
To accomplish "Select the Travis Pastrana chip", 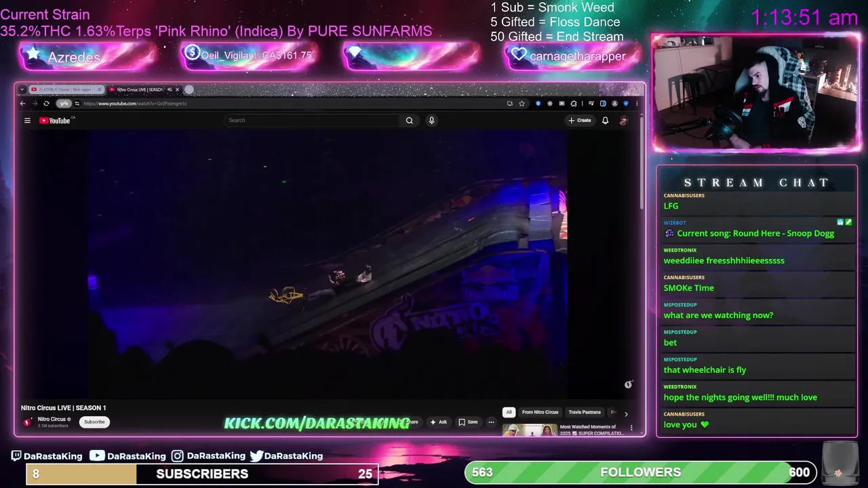I will point(585,412).
